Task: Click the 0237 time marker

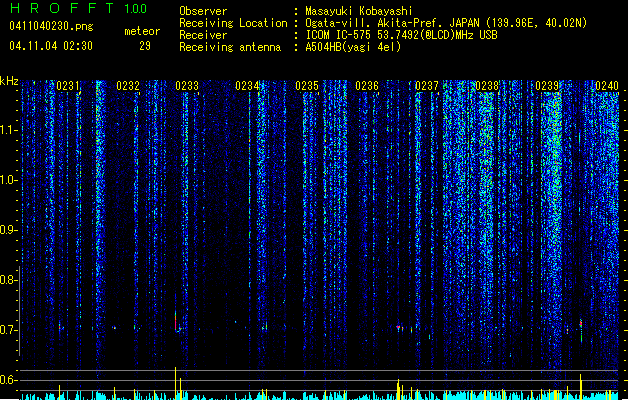Action: coord(427,86)
